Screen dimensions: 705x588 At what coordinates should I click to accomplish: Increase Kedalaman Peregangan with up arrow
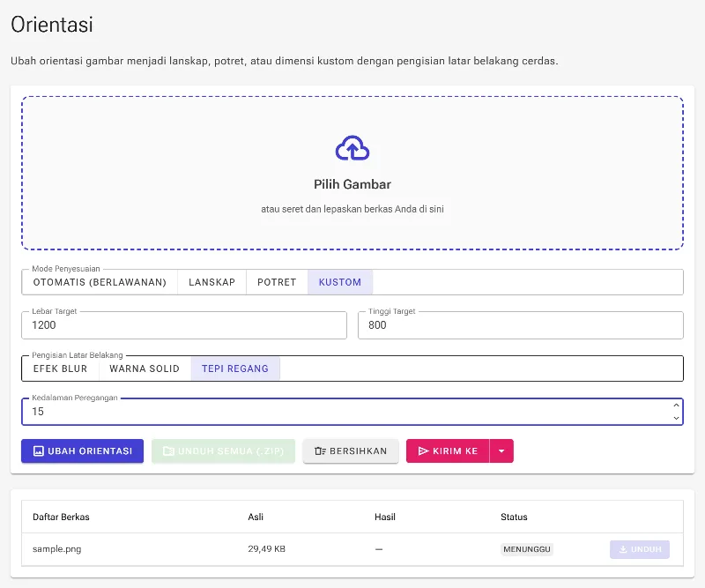(x=676, y=406)
